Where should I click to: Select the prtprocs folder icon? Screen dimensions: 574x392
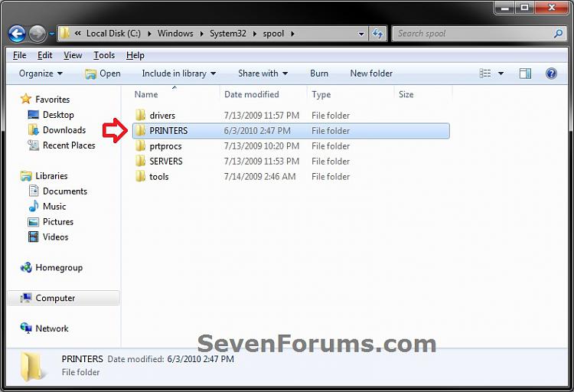(140, 145)
